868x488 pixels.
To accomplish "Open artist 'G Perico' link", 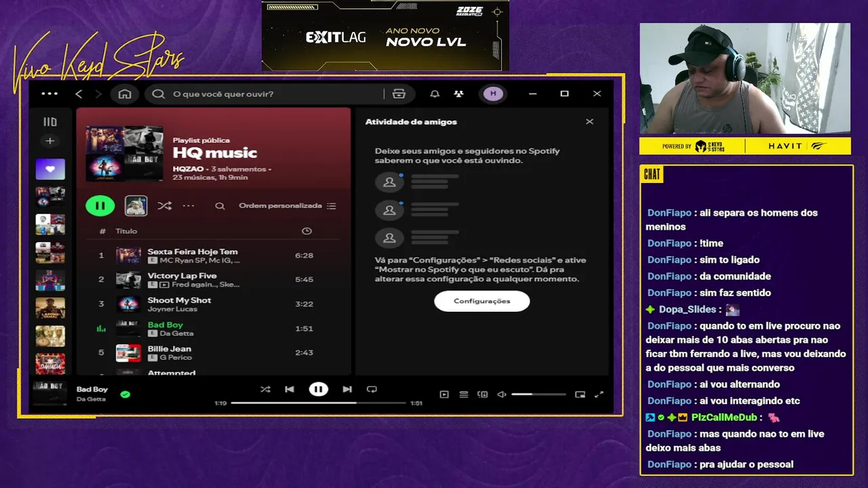I will click(176, 357).
